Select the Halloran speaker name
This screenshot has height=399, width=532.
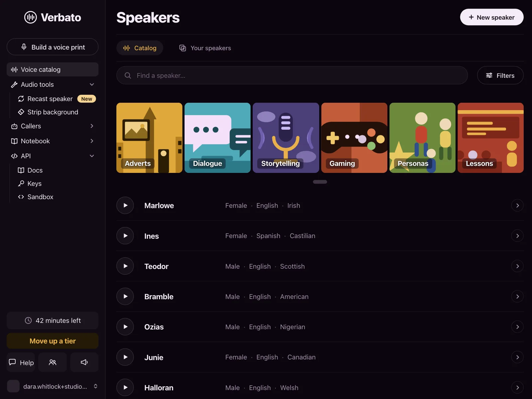(x=159, y=388)
